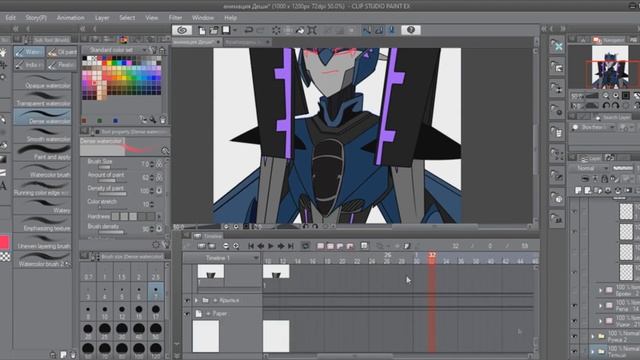Open the Window menu
This screenshot has width=640, height=360.
203,18
